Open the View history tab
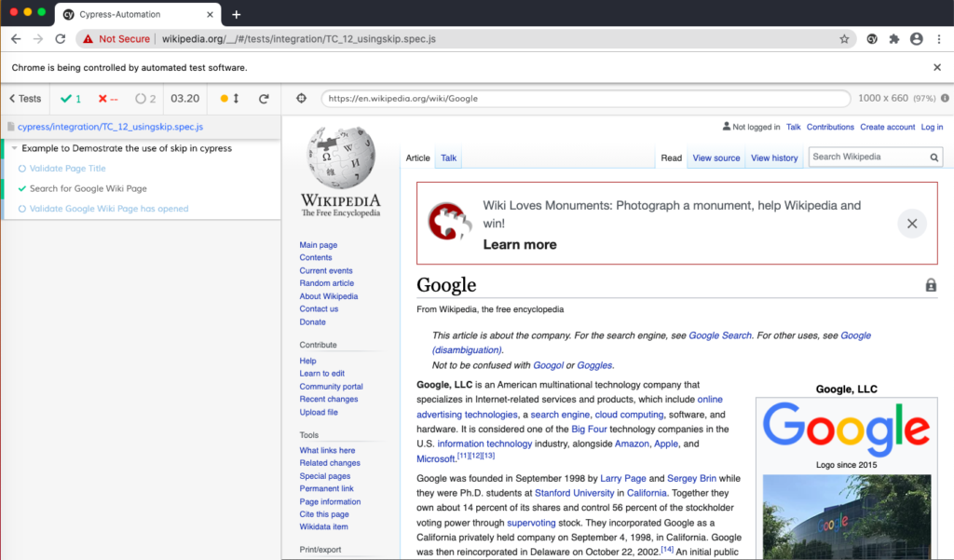 point(774,158)
